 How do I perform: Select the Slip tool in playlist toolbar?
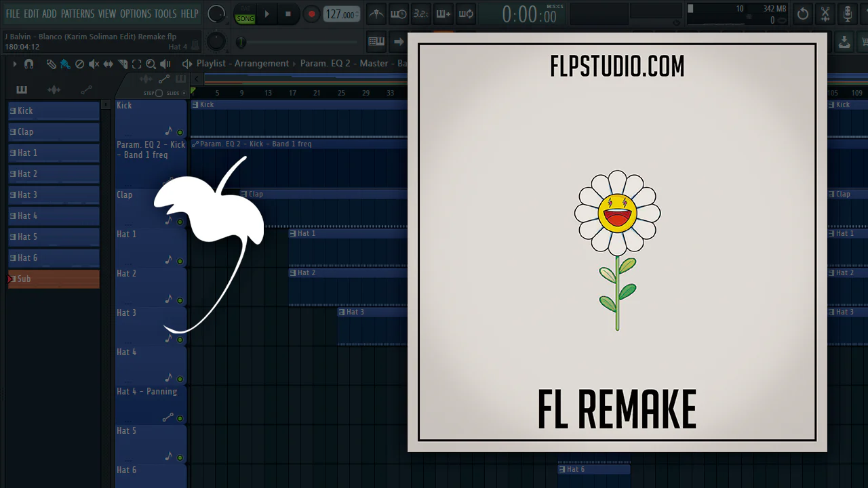tap(108, 64)
